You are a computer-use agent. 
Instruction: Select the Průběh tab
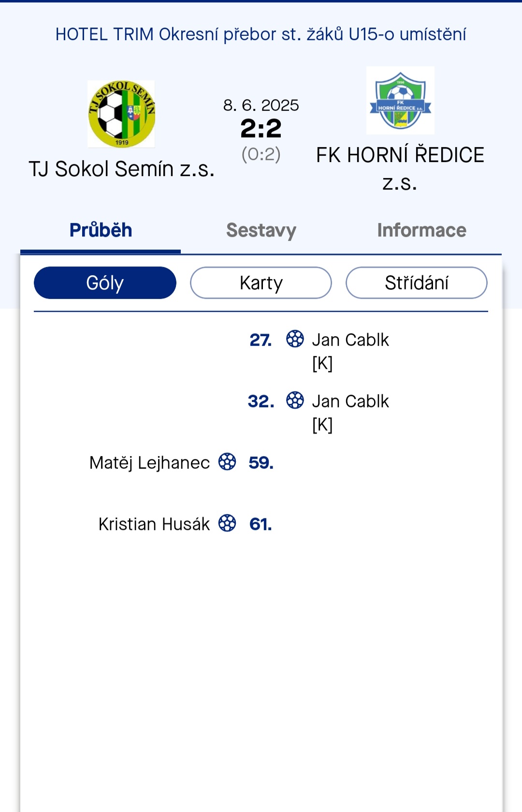click(x=101, y=231)
